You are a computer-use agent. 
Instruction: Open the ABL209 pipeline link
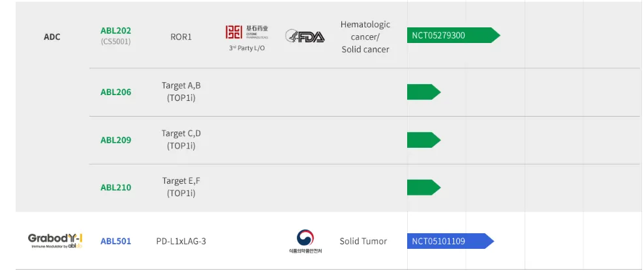(x=115, y=140)
